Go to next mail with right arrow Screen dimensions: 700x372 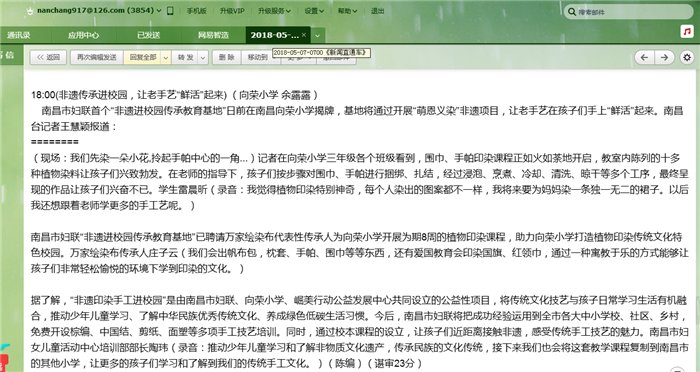pos(664,57)
